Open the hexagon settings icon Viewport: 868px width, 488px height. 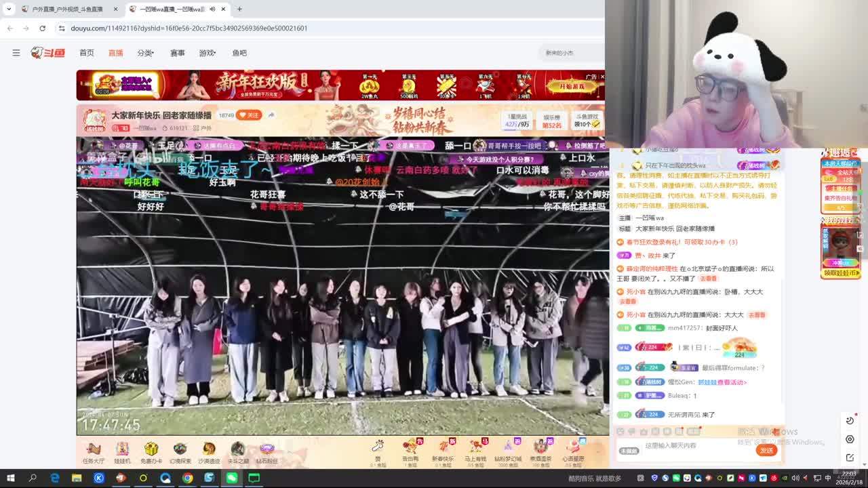point(850,439)
